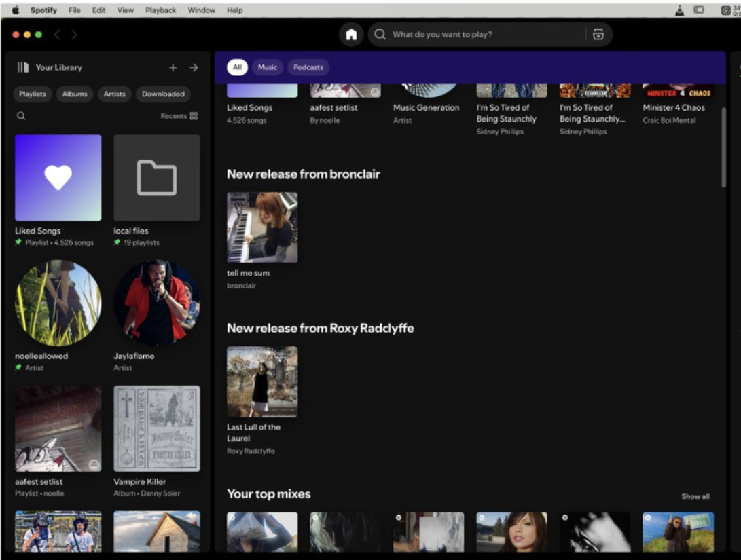The height and width of the screenshot is (560, 741).
Task: Click the display mirroring menu bar icon
Action: (x=699, y=10)
